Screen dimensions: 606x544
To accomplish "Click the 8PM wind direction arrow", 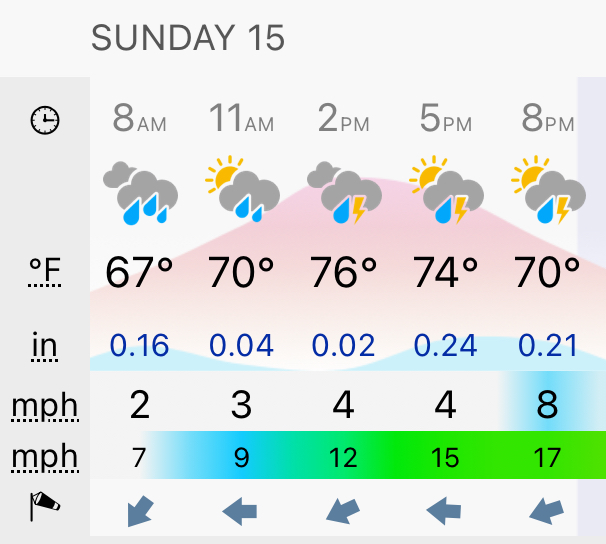I will click(546, 511).
